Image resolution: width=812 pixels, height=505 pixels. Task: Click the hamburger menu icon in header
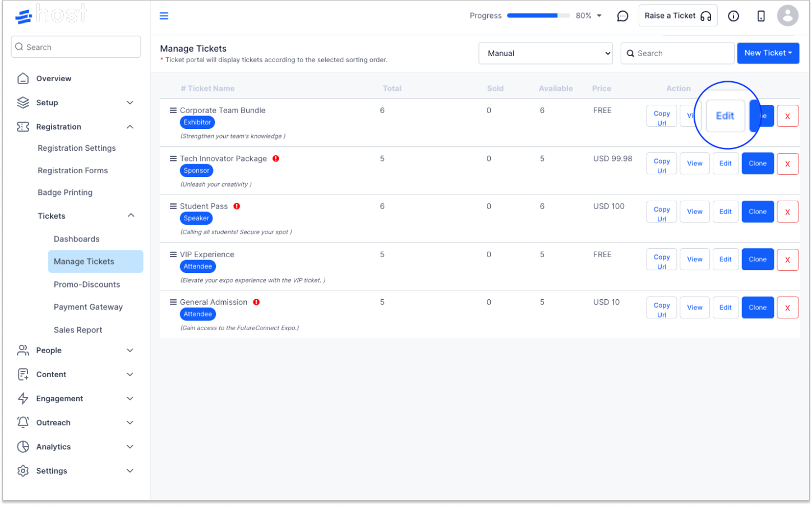click(x=164, y=16)
